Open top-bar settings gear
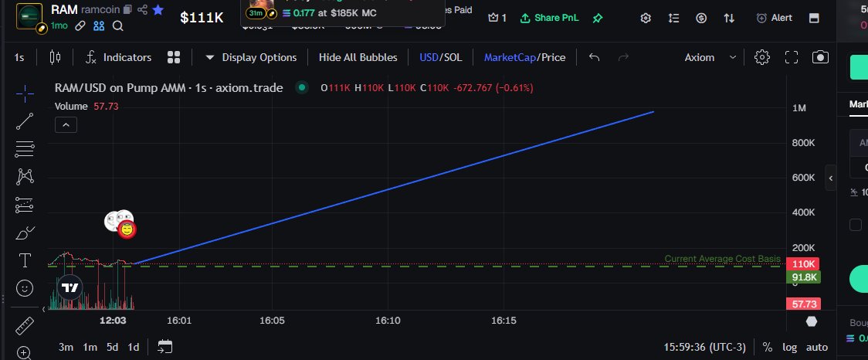This screenshot has width=868, height=360. tap(646, 19)
